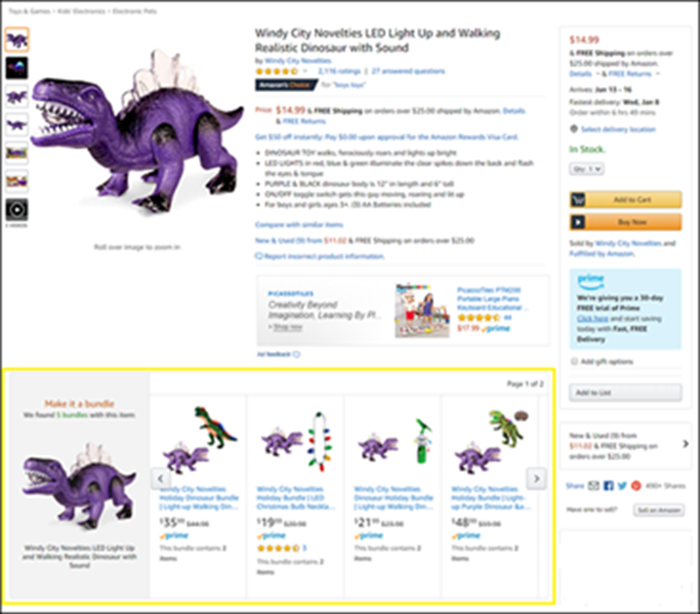Image resolution: width=700 pixels, height=614 pixels.
Task: Share product on Pinterest
Action: (635, 485)
